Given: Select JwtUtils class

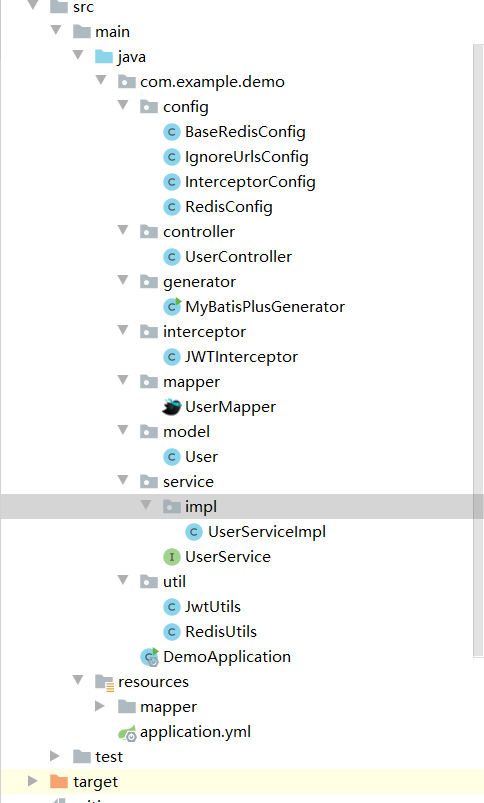Looking at the screenshot, I should [213, 607].
